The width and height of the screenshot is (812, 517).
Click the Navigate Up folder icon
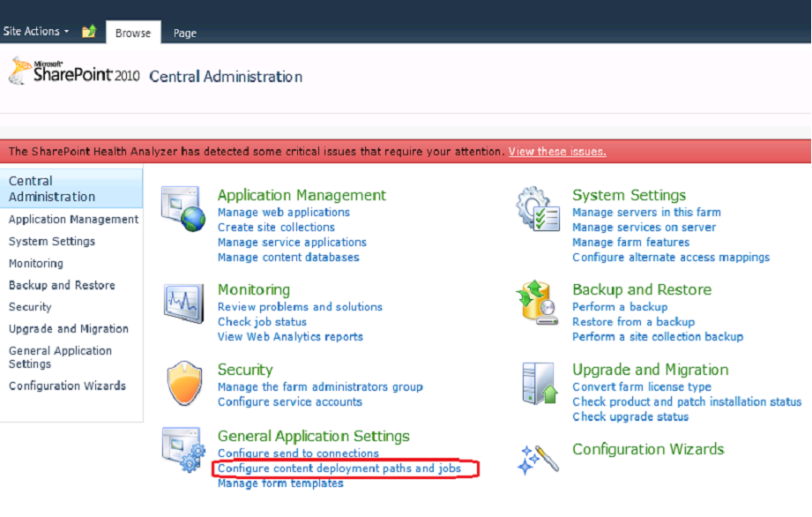(x=86, y=31)
